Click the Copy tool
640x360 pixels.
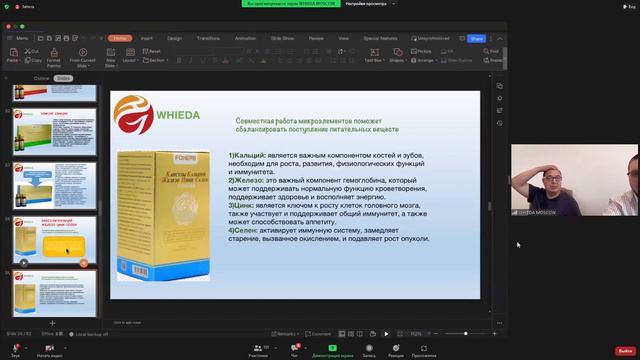33,60
